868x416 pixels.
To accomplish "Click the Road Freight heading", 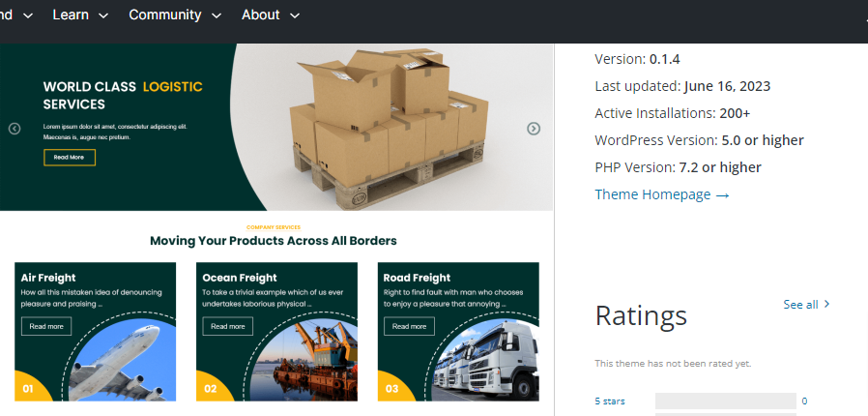I will 417,278.
